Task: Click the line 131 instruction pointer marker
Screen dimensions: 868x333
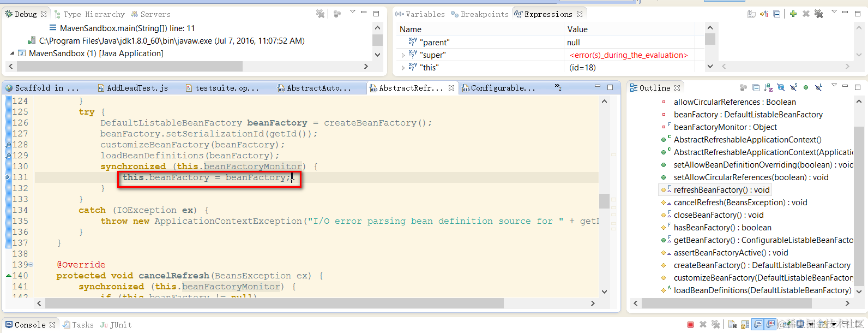Action: [8, 177]
